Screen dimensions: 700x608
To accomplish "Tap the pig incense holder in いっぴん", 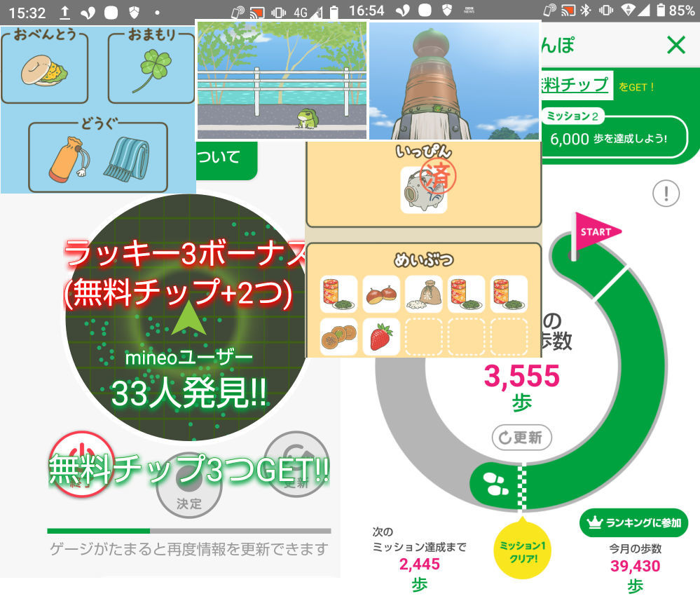I will pos(424,190).
